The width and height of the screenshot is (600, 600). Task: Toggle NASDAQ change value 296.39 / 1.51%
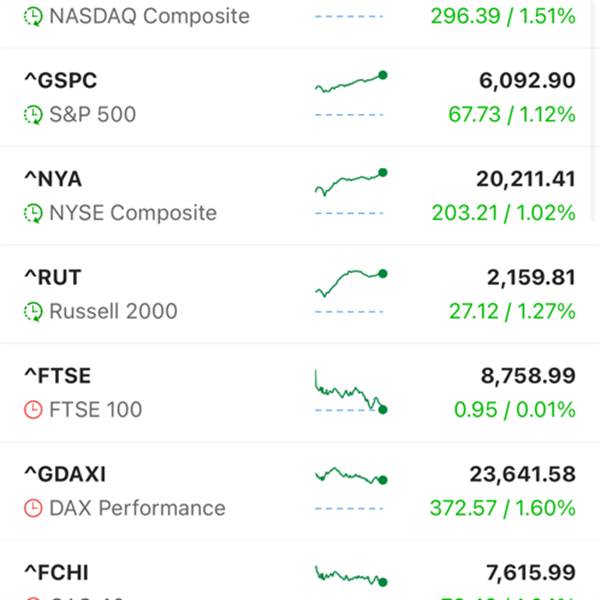(503, 16)
